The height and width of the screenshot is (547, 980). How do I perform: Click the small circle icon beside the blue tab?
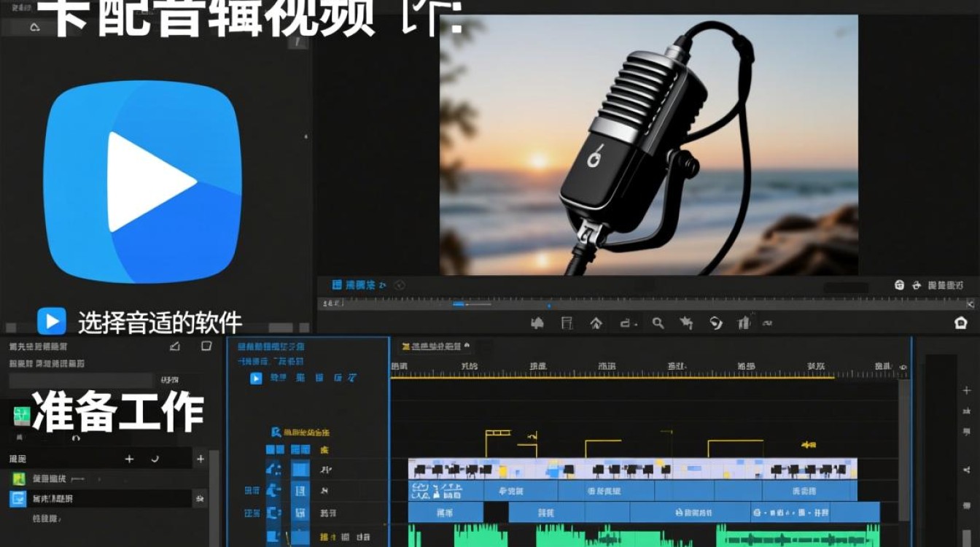point(400,285)
